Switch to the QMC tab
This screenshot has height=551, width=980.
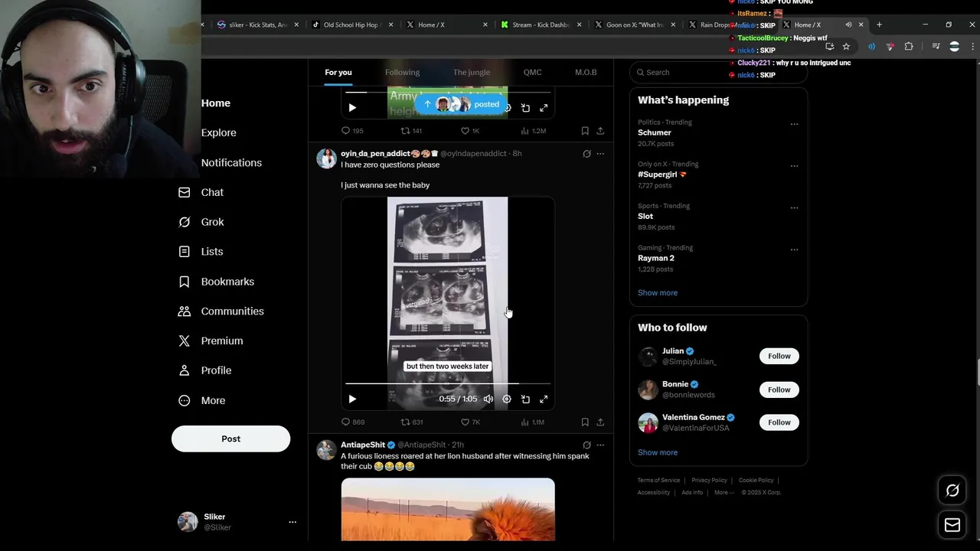(x=532, y=72)
